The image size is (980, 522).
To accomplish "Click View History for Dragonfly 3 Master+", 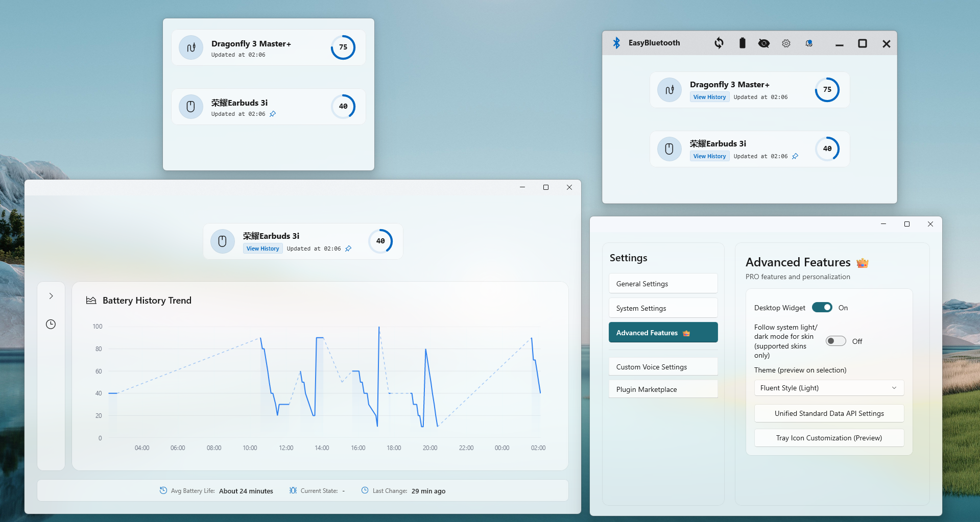I will [x=709, y=97].
